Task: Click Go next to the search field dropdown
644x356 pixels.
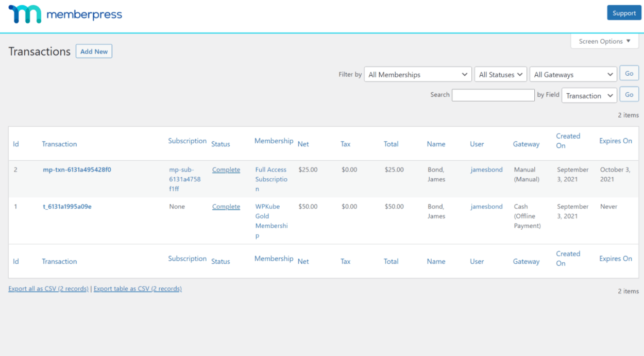Action: tap(629, 94)
